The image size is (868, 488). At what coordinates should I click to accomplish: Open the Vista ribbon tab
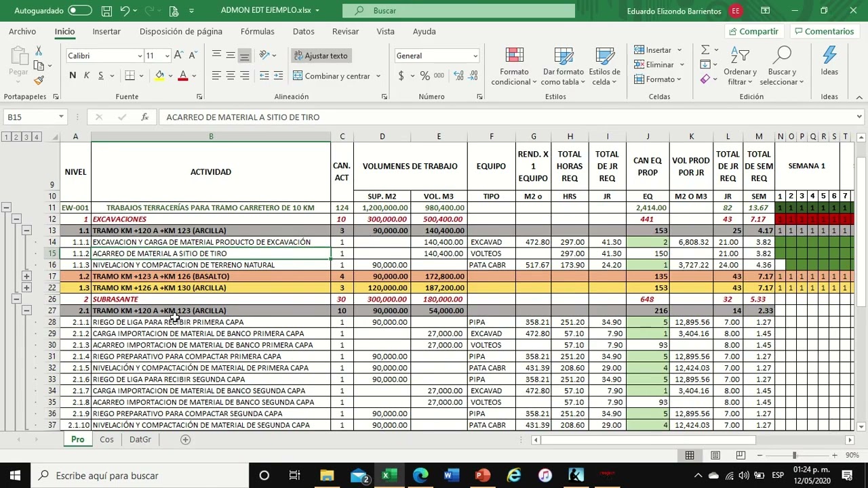click(385, 31)
